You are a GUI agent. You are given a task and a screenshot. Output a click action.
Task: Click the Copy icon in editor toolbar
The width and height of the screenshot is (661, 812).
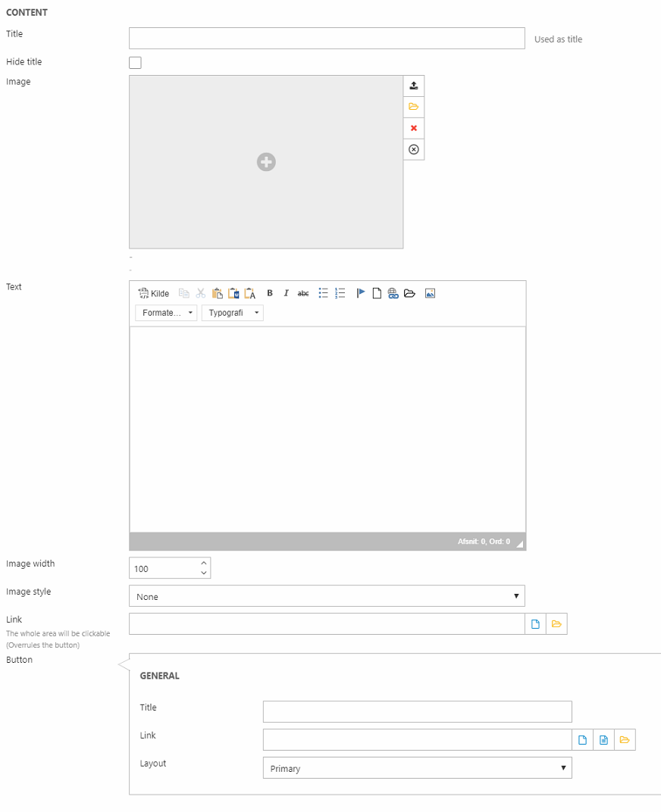coord(184,293)
